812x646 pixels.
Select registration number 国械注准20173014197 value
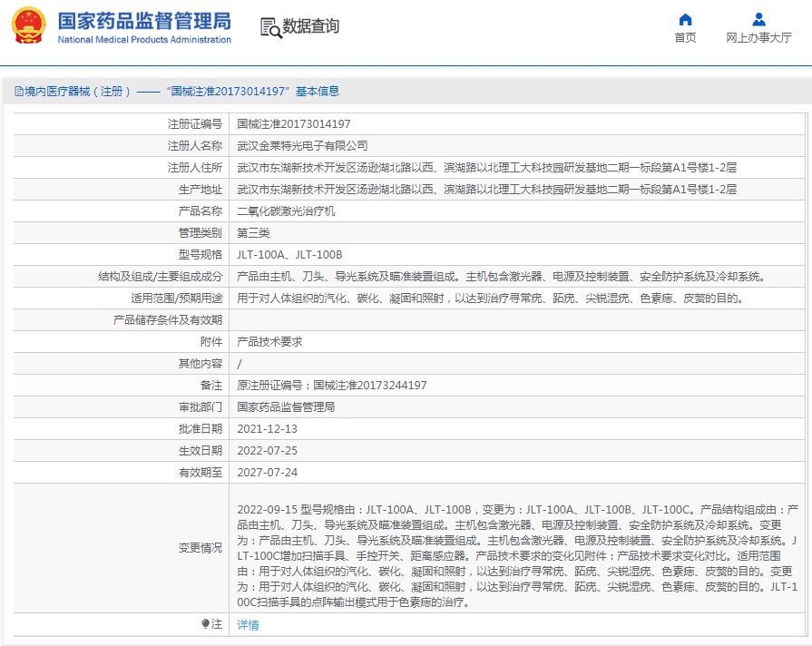[x=294, y=124]
